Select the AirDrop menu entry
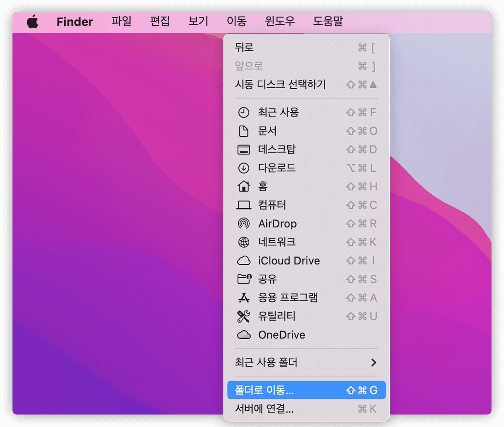This screenshot has height=427, width=504. (306, 223)
